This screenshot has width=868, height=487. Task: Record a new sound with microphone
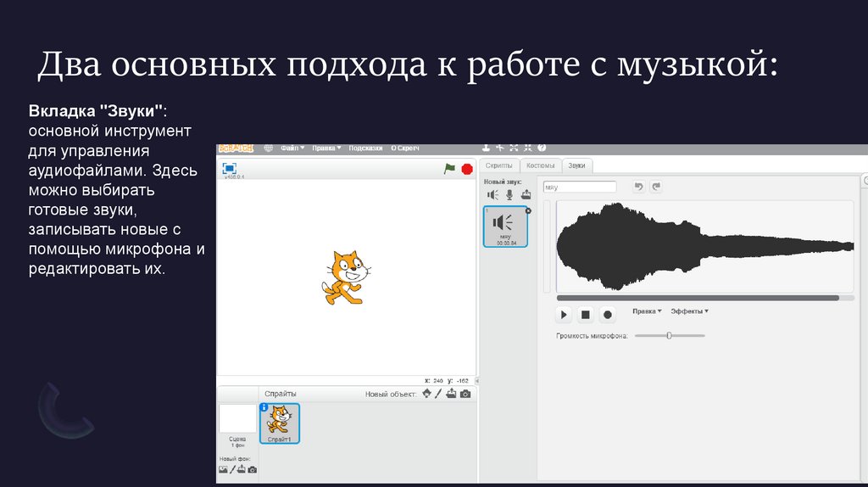coord(509,194)
